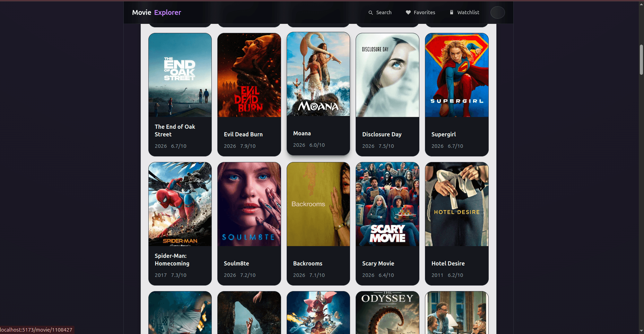Click the 2011 year on Hotel Desire

[x=437, y=275]
